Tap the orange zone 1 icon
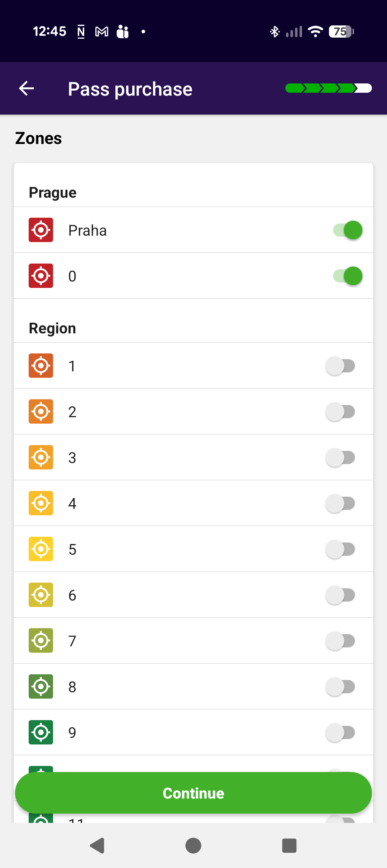This screenshot has height=868, width=387. click(41, 366)
